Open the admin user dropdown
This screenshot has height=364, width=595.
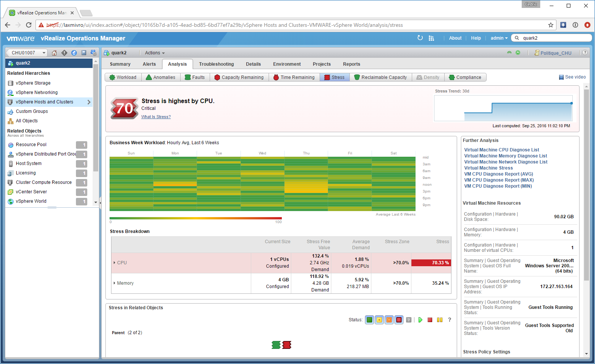[x=499, y=38]
